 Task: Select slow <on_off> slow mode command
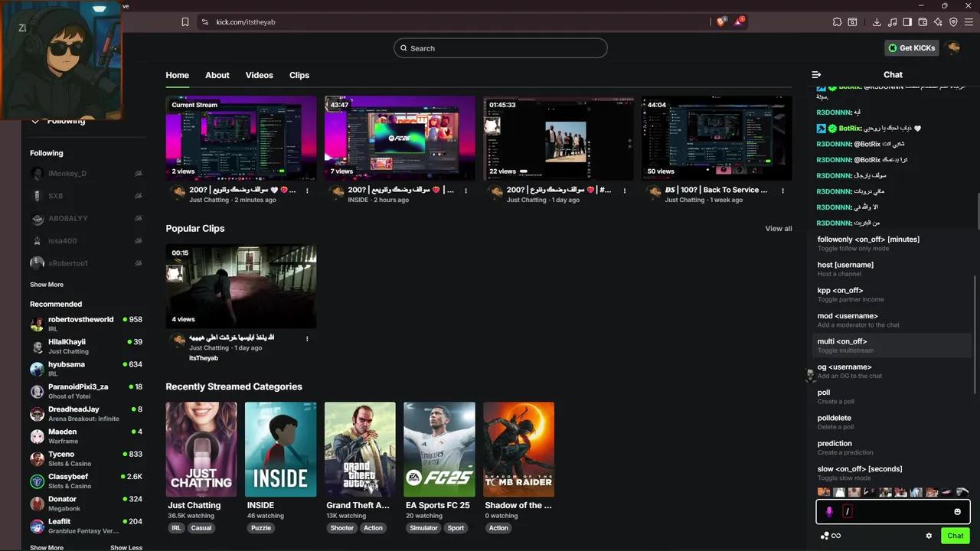point(891,473)
